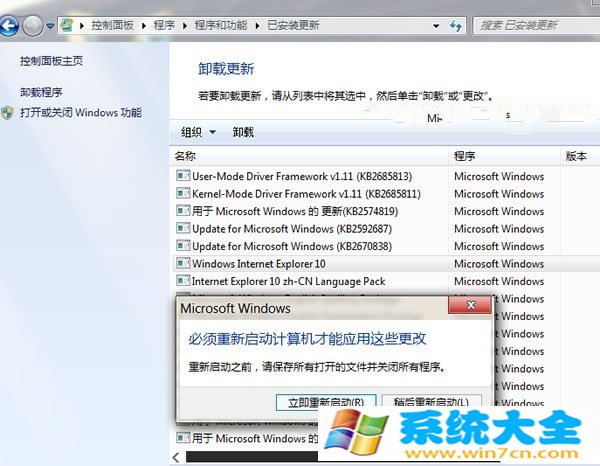This screenshot has width=600, height=466.
Task: Click icon of KB2574819 update row
Action: pyautogui.click(x=183, y=210)
